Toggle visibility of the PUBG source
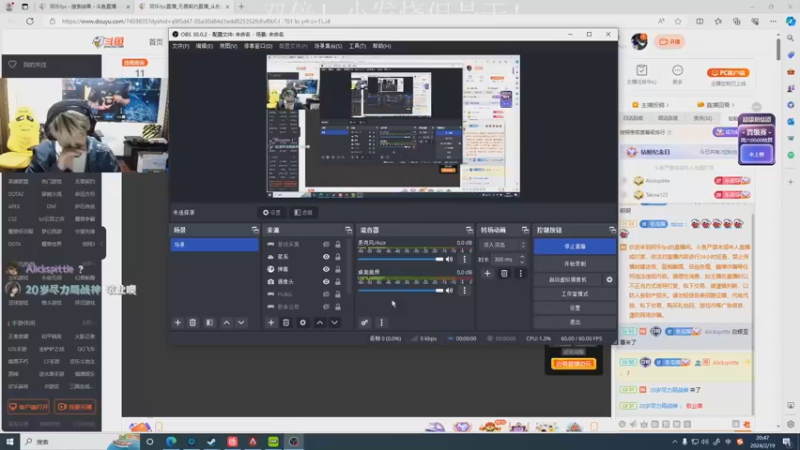Viewport: 800px width, 450px height. [x=326, y=294]
